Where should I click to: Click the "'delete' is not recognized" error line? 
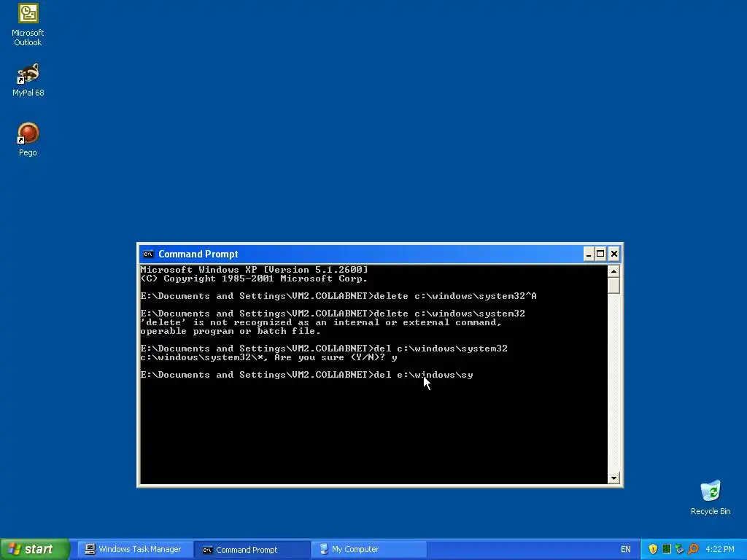coord(321,322)
